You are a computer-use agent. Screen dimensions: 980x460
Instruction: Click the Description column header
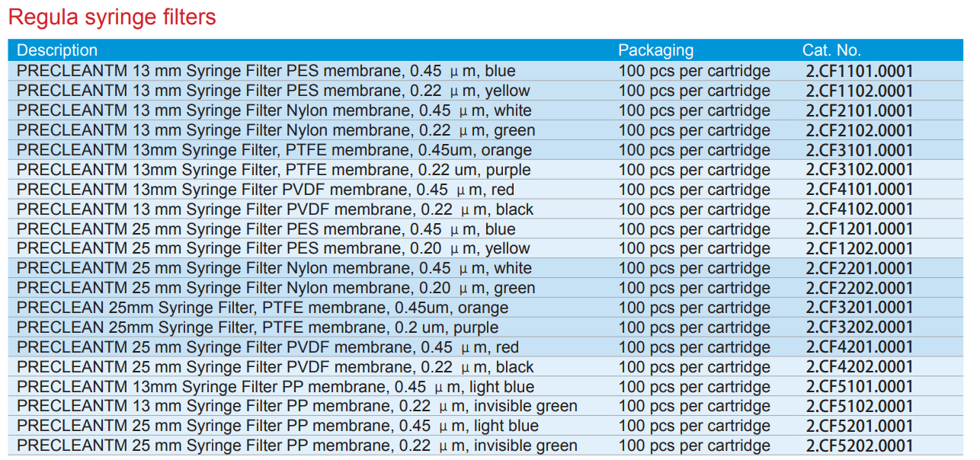pos(57,50)
